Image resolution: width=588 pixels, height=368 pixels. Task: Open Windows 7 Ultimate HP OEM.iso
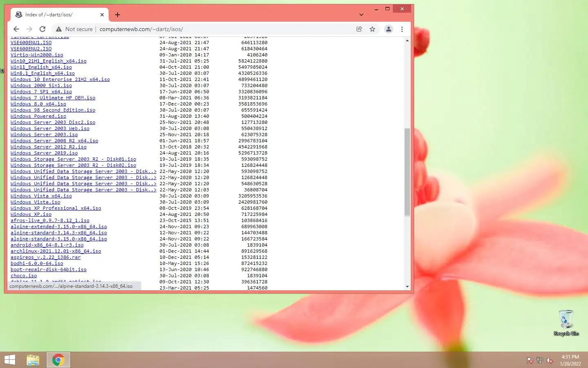click(x=53, y=98)
